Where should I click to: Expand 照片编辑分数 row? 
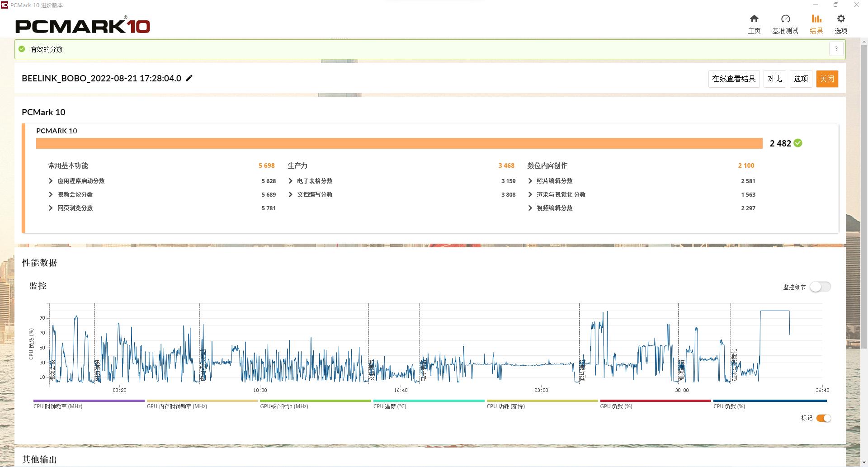(530, 181)
